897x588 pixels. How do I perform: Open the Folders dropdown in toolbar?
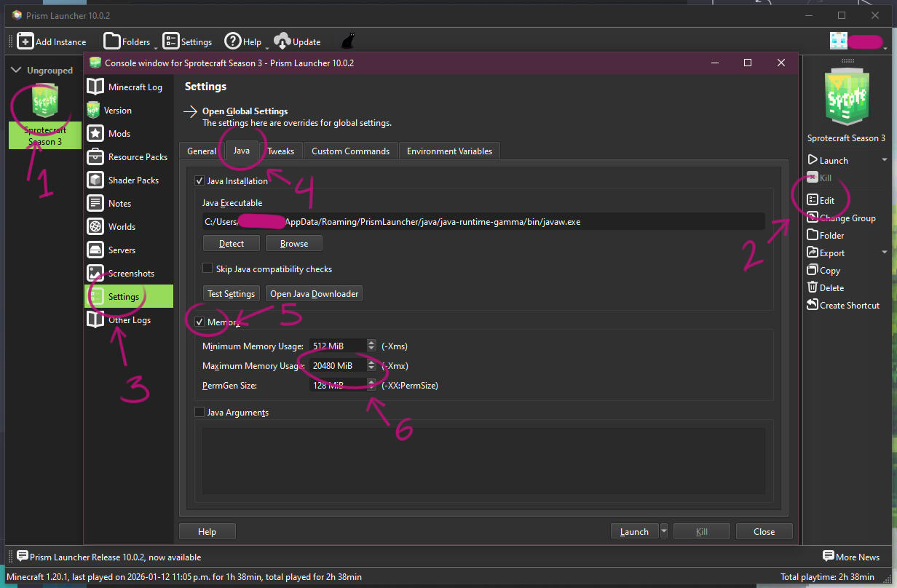(x=127, y=41)
